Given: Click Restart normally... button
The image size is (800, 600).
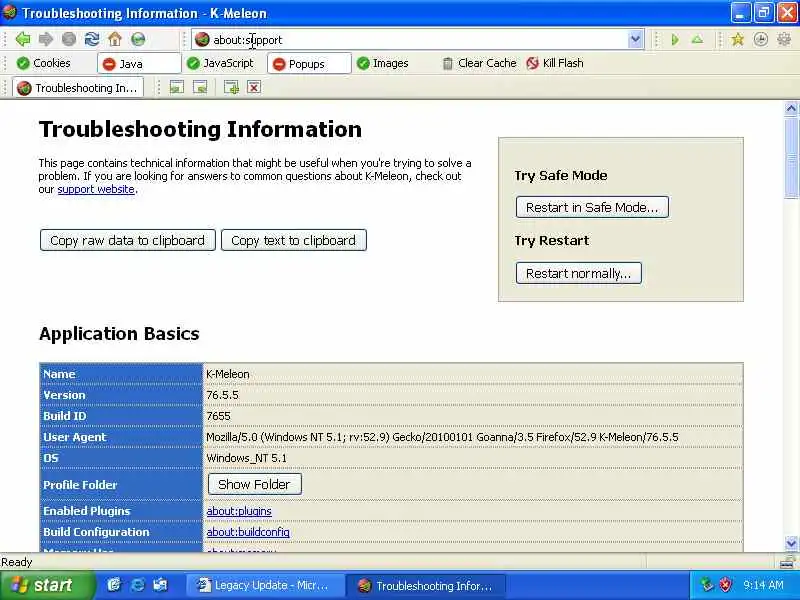Looking at the screenshot, I should (x=579, y=273).
